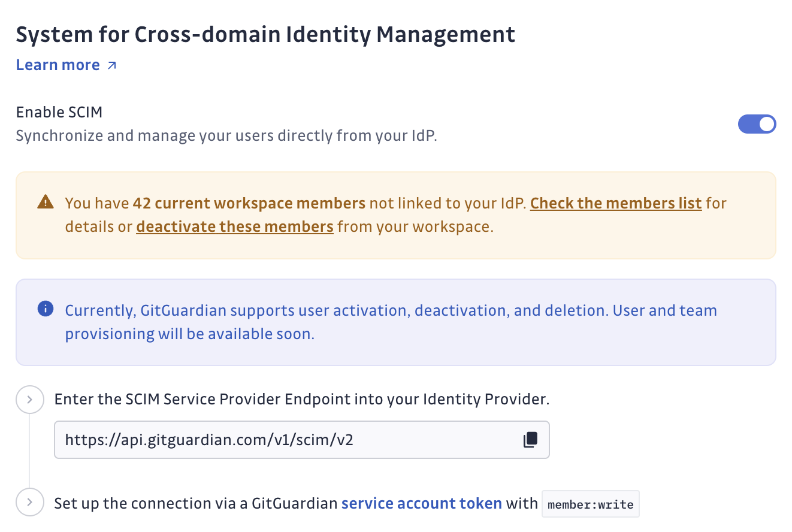Click the warning triangle icon

click(45, 202)
